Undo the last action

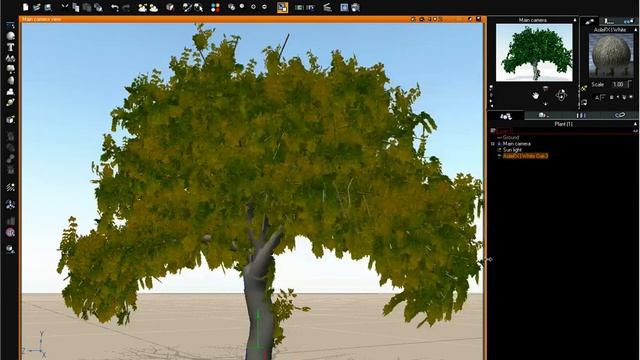click(115, 7)
